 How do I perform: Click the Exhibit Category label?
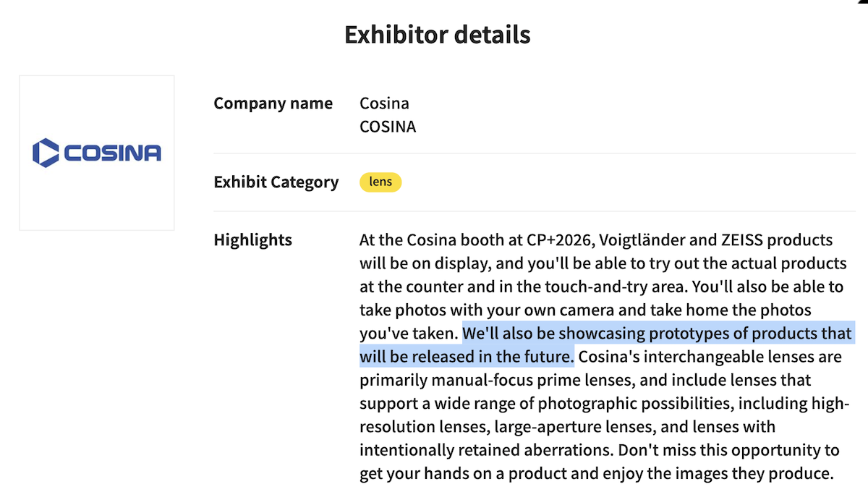[276, 182]
